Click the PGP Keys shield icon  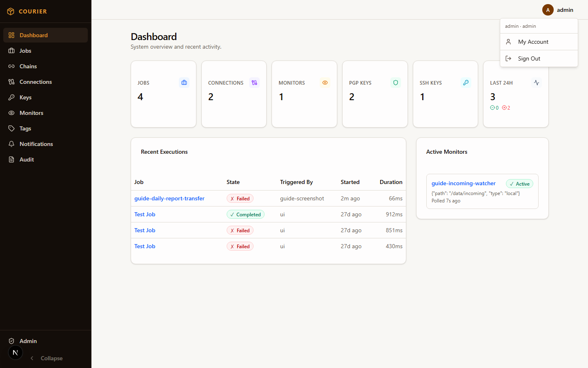(x=395, y=83)
